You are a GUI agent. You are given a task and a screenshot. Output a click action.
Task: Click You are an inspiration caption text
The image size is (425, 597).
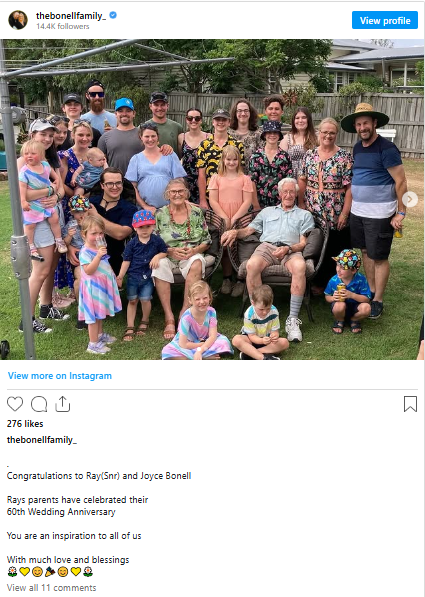(74, 536)
